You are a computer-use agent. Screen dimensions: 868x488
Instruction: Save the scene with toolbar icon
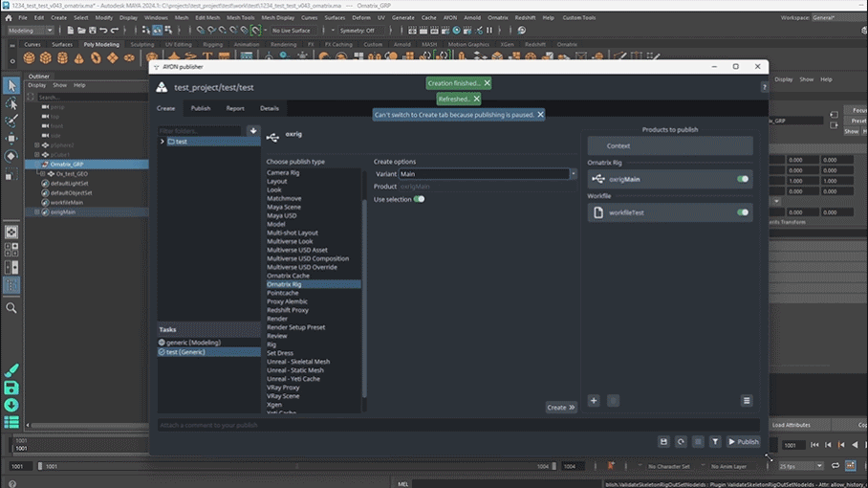pyautogui.click(x=93, y=31)
